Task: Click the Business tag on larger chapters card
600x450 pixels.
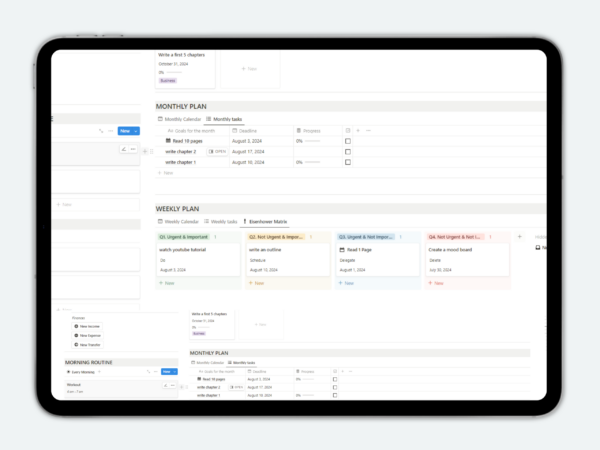Action: click(x=168, y=81)
